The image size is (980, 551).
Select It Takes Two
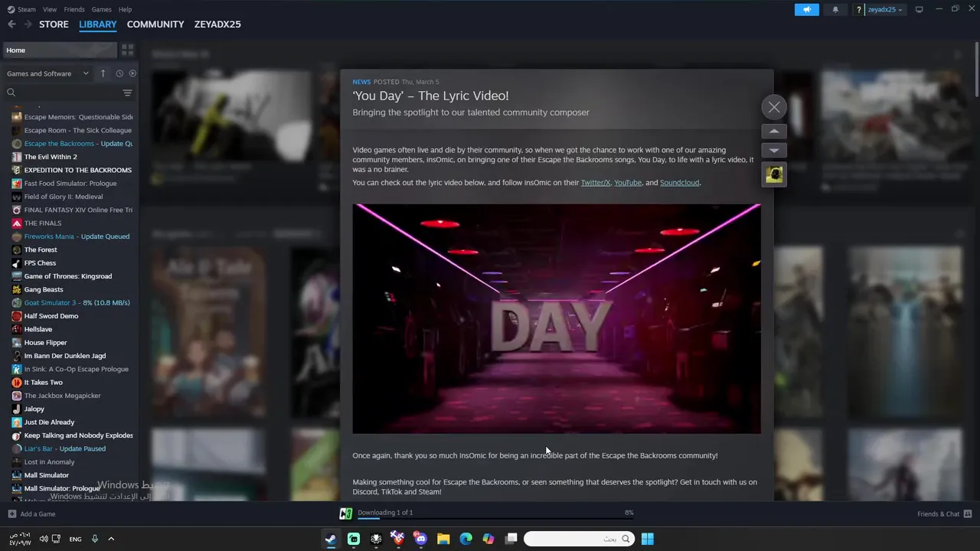[44, 383]
